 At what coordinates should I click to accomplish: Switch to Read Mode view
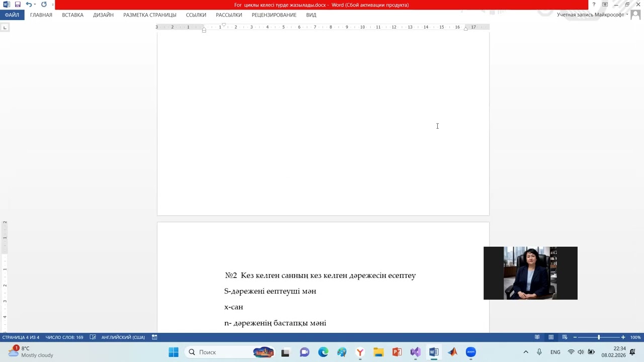pyautogui.click(x=537, y=337)
